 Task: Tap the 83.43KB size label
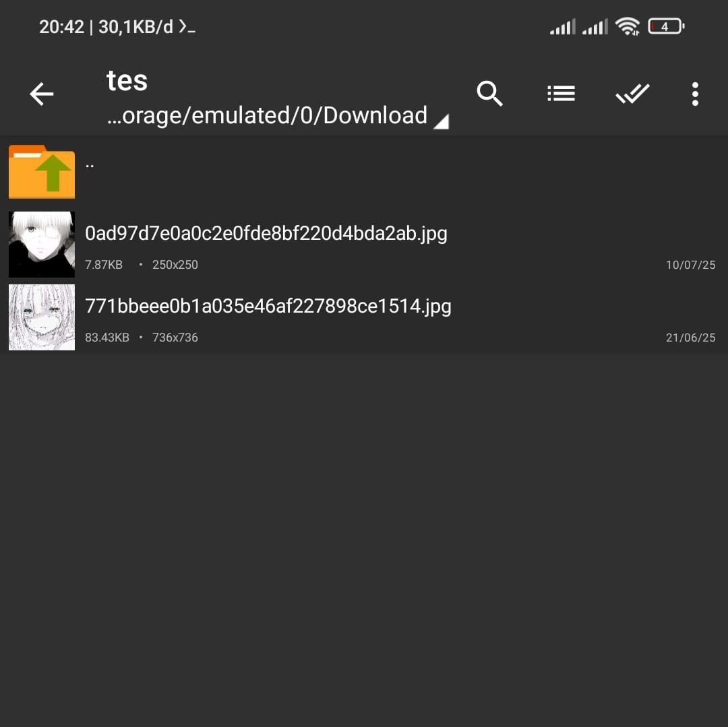(107, 338)
